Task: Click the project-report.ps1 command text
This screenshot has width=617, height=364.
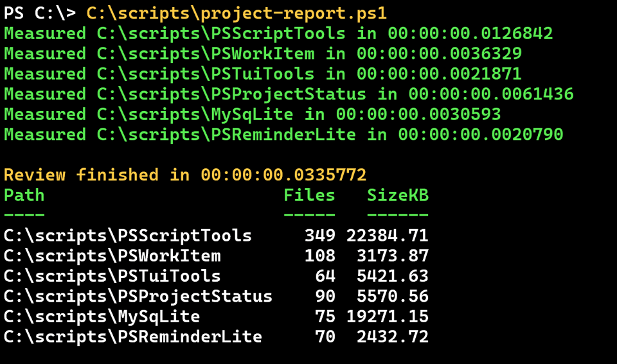Action: click(x=237, y=13)
